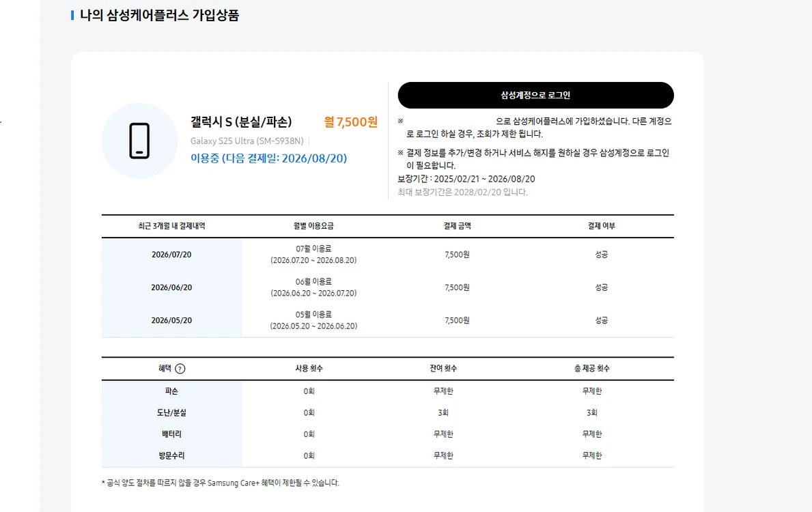
Task: Click the 보장기간 : 2025/02/21 ~ 2026/08/20 text
Action: (466, 179)
